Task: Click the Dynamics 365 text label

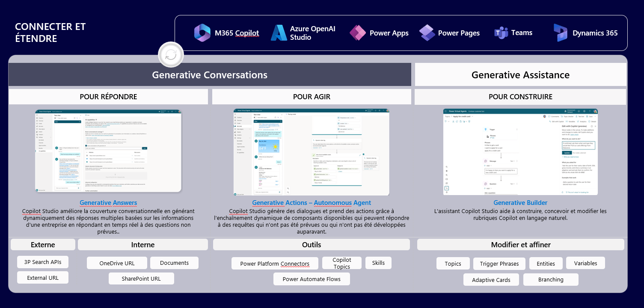Action: 595,33
